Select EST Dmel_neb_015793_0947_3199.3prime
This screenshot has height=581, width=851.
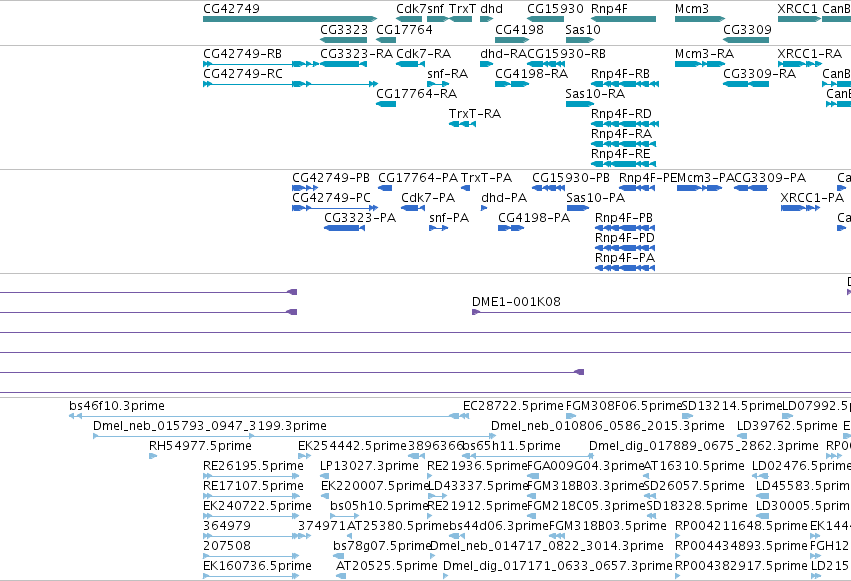(209, 426)
